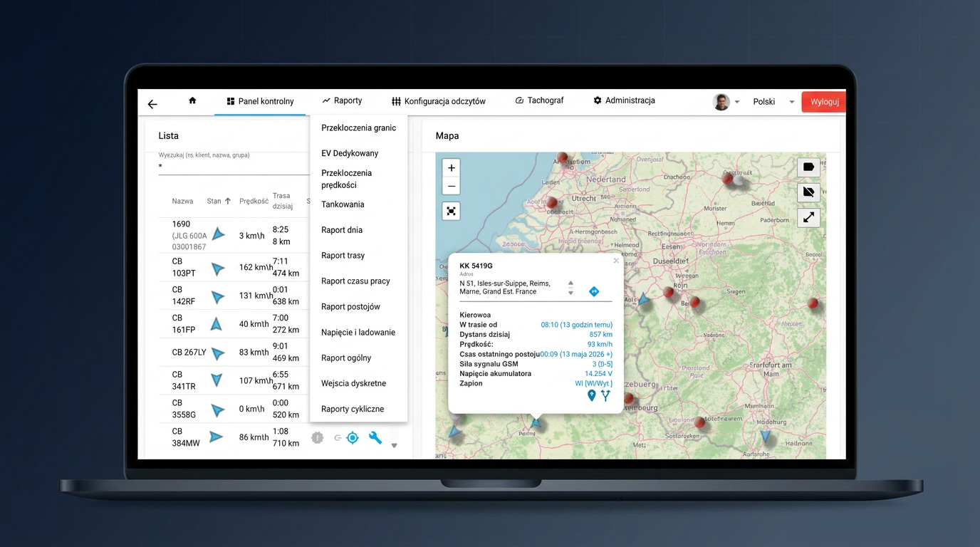The image size is (980, 547).
Task: Open navigation directions diamond icon in popup
Action: (x=594, y=291)
